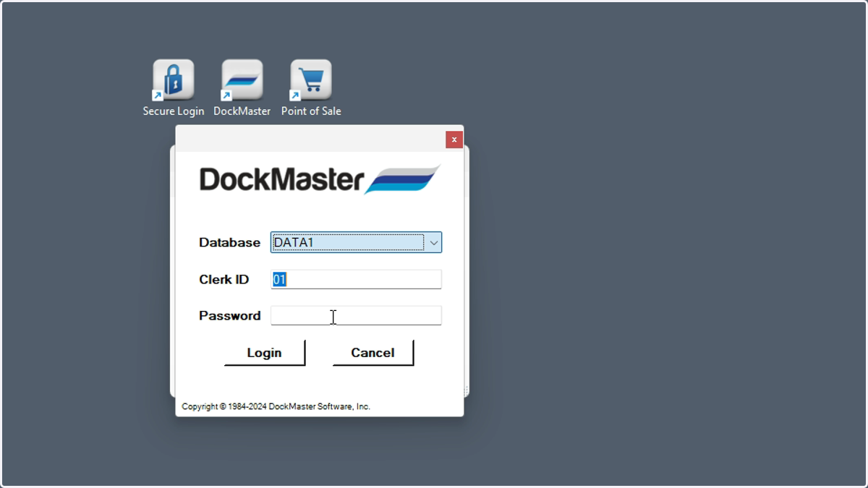
Task: Click the Login button
Action: pyautogui.click(x=265, y=353)
